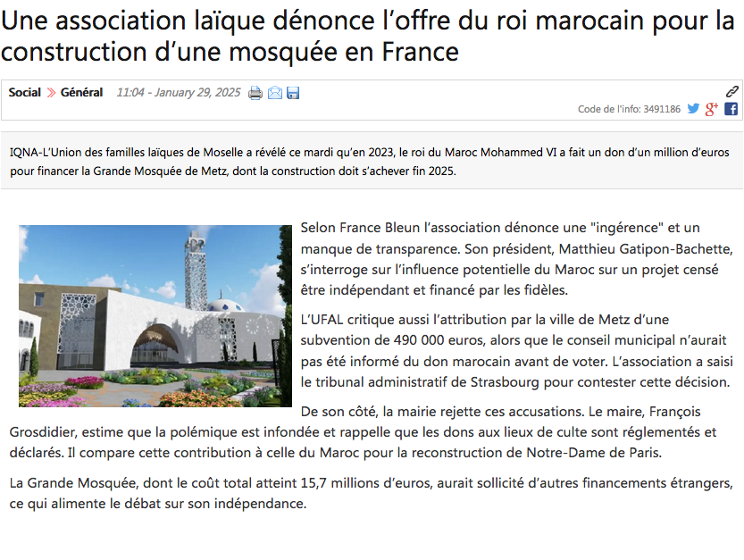
Task: Open the Grande Mosquée rendering image
Action: [155, 316]
